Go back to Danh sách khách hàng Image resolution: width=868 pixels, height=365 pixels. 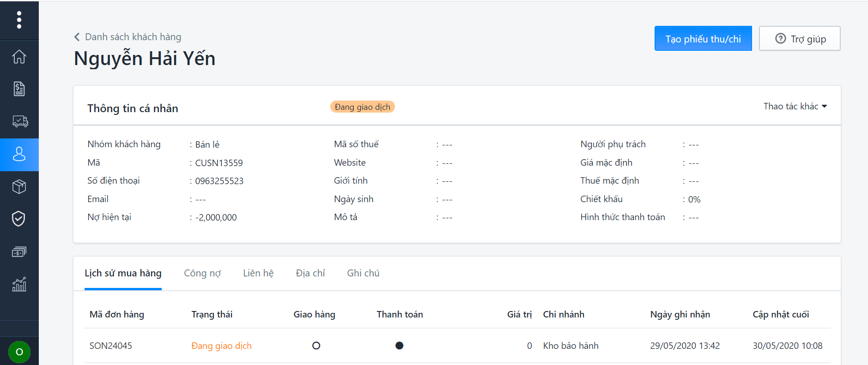click(133, 37)
